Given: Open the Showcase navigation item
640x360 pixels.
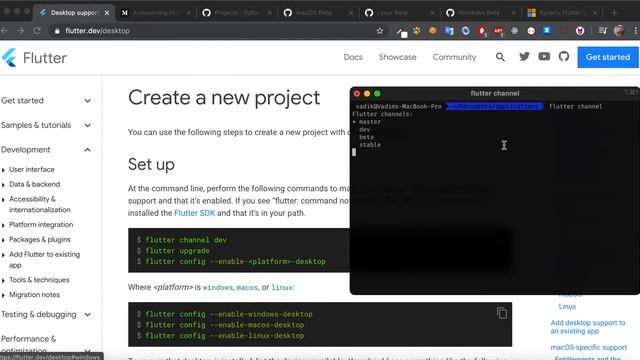Looking at the screenshot, I should point(398,57).
